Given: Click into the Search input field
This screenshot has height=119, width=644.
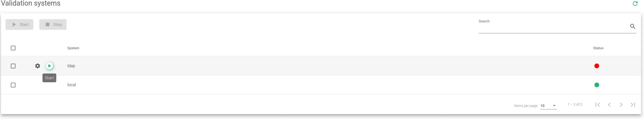Looking at the screenshot, I should tap(552, 28).
